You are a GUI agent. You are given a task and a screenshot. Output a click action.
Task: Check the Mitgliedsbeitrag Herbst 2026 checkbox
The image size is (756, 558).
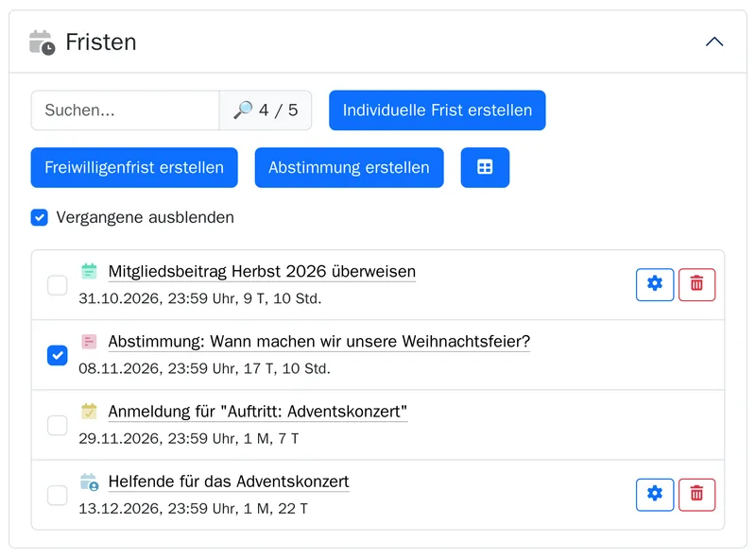click(58, 285)
